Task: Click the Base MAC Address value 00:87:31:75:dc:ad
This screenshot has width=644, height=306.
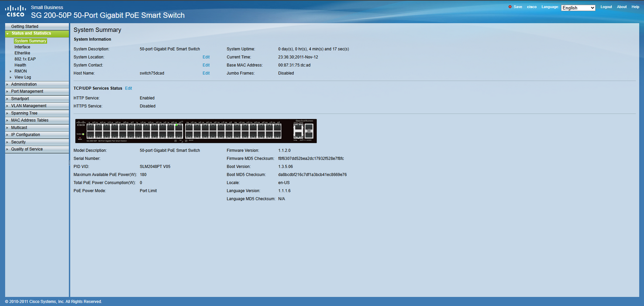Action: coord(294,65)
